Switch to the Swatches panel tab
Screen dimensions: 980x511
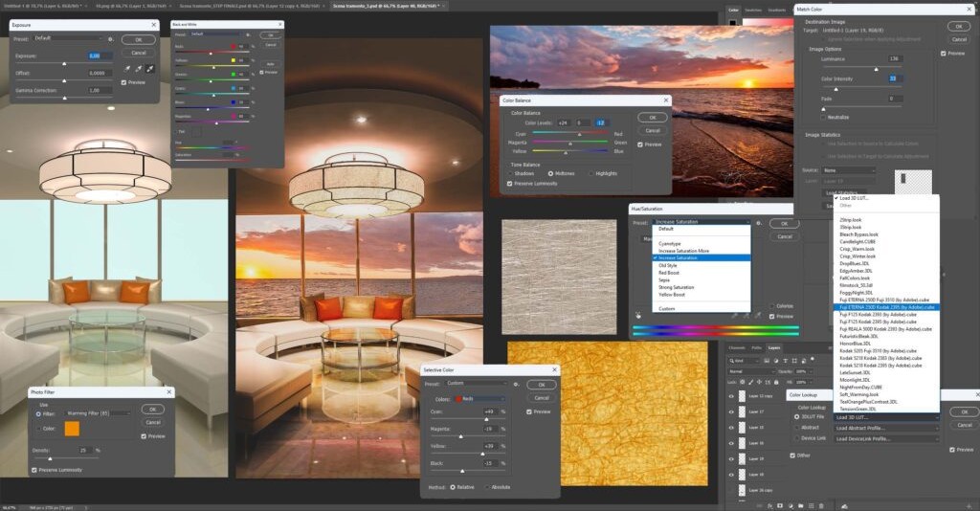[x=753, y=10]
